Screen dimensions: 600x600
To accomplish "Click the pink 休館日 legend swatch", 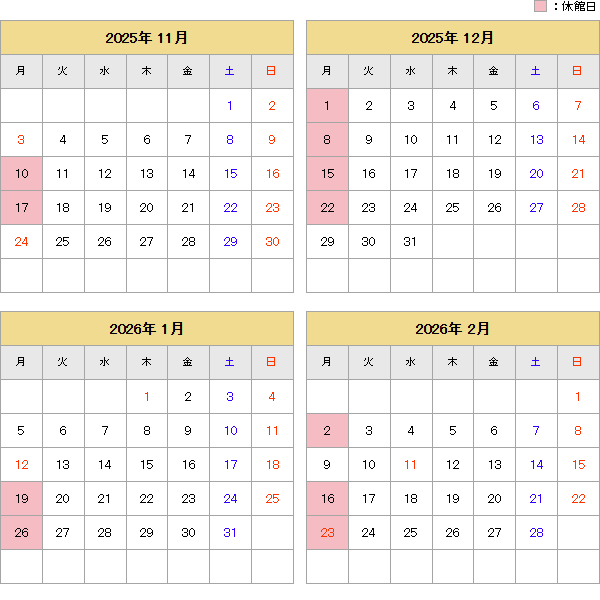I will (x=540, y=7).
